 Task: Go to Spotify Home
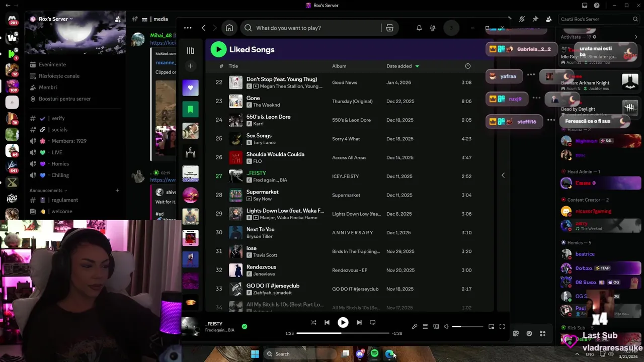[x=229, y=28]
